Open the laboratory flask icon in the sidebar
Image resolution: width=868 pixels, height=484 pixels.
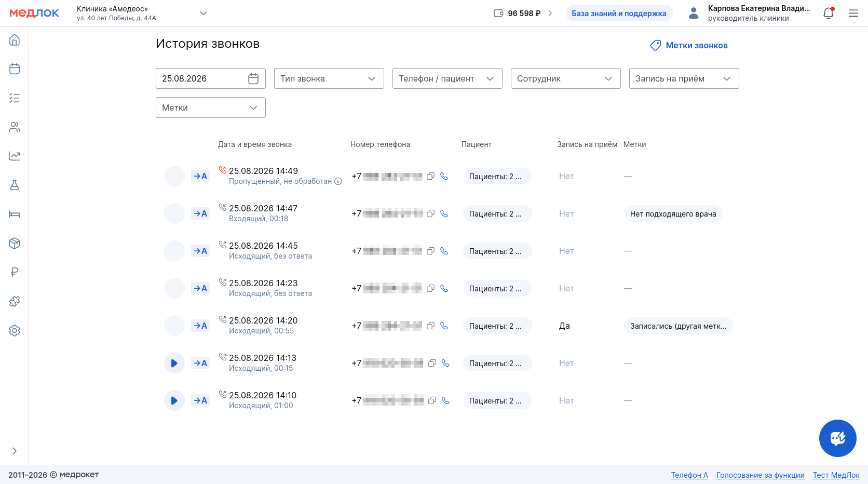(15, 185)
